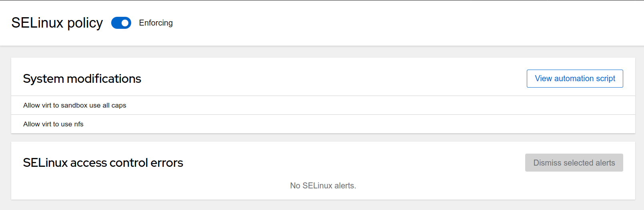Open the View automation script dialog

574,78
